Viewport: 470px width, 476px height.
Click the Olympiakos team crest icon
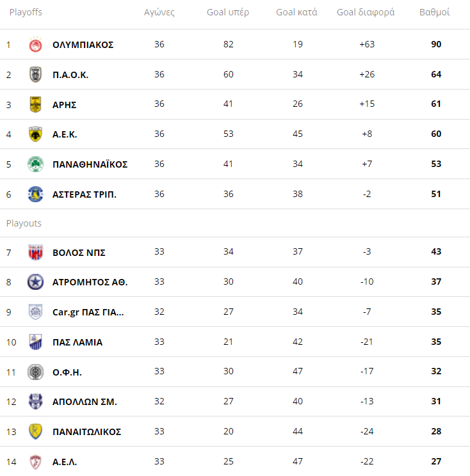(35, 45)
